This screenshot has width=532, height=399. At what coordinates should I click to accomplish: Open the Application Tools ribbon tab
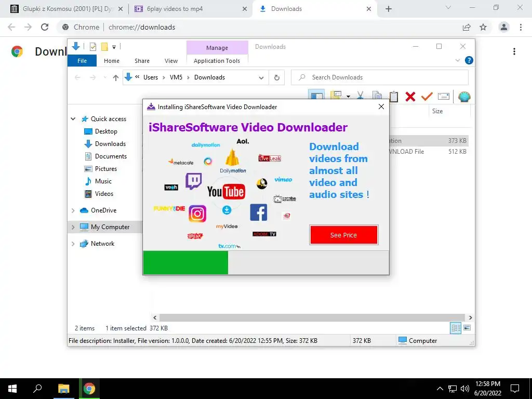(x=217, y=61)
